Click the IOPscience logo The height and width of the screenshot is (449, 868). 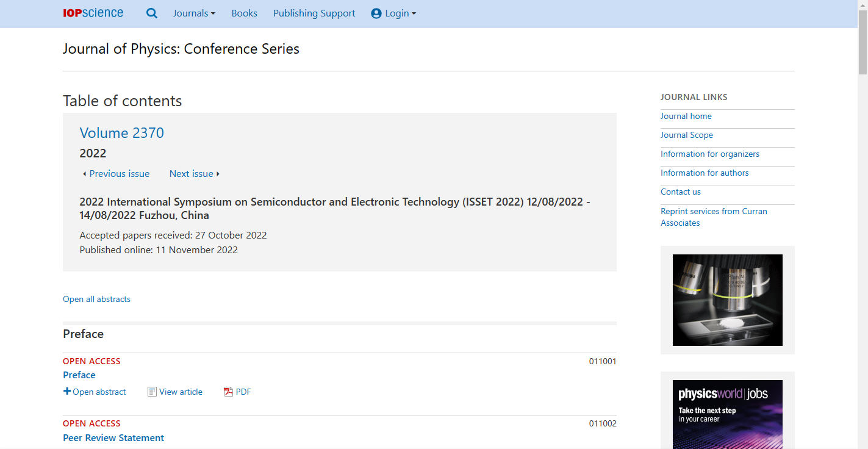pyautogui.click(x=93, y=13)
